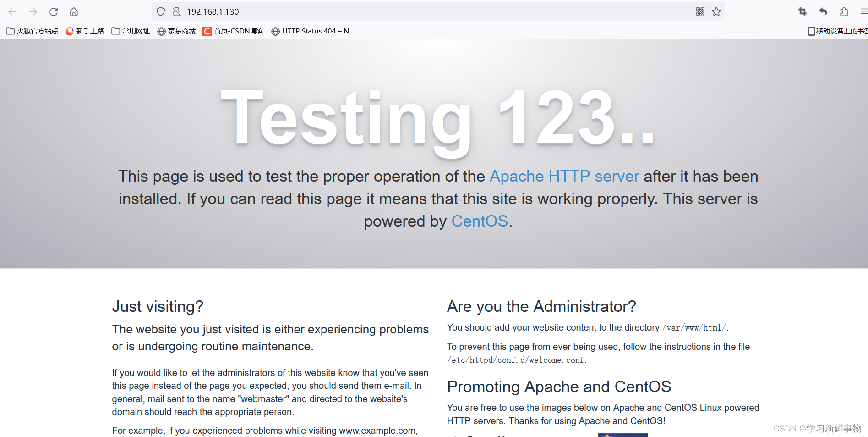Open the mobile device bookmarks folder

tap(838, 31)
